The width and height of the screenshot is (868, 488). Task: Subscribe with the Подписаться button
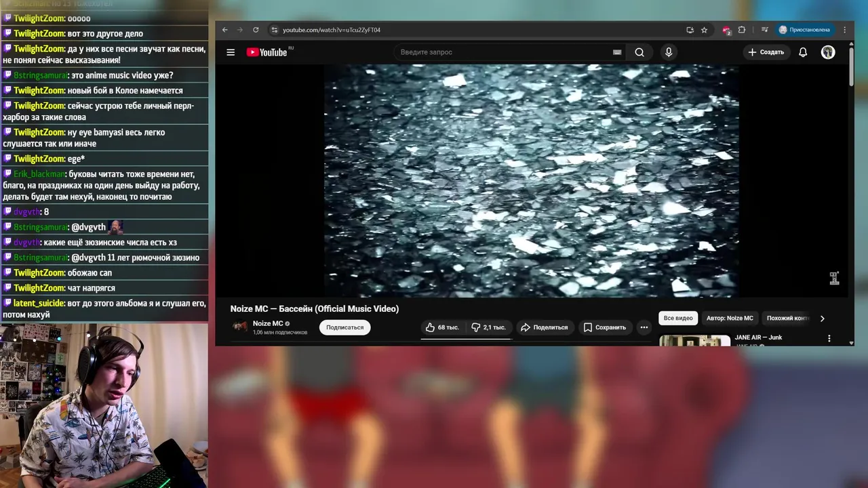[344, 327]
